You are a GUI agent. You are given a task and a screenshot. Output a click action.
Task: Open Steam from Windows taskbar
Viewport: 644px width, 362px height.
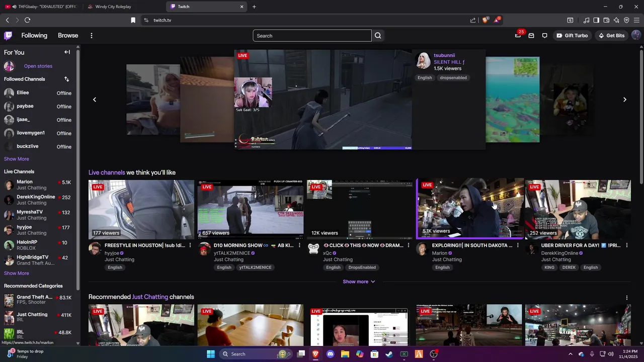pyautogui.click(x=389, y=354)
